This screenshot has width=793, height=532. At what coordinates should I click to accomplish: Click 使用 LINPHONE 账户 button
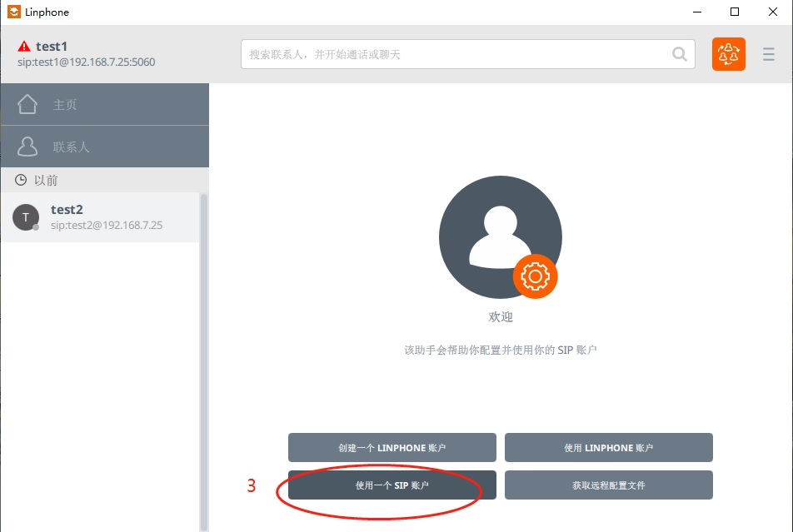pyautogui.click(x=608, y=447)
